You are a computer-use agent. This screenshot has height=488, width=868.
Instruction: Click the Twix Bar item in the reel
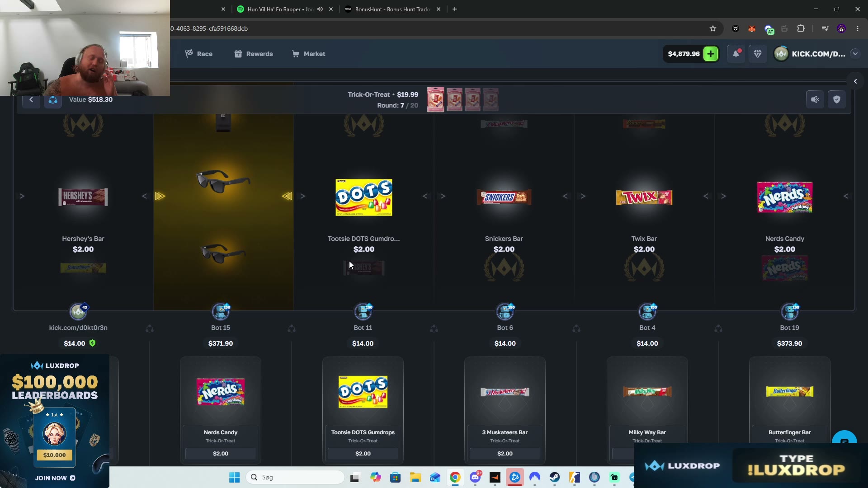pyautogui.click(x=644, y=197)
